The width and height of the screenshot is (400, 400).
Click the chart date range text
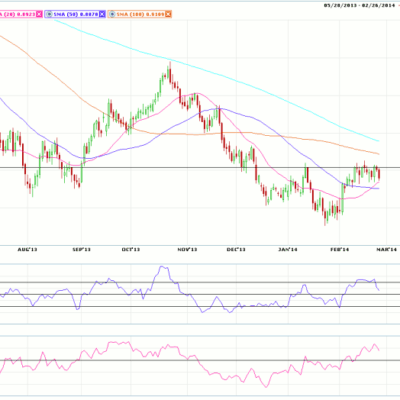tap(360, 5)
